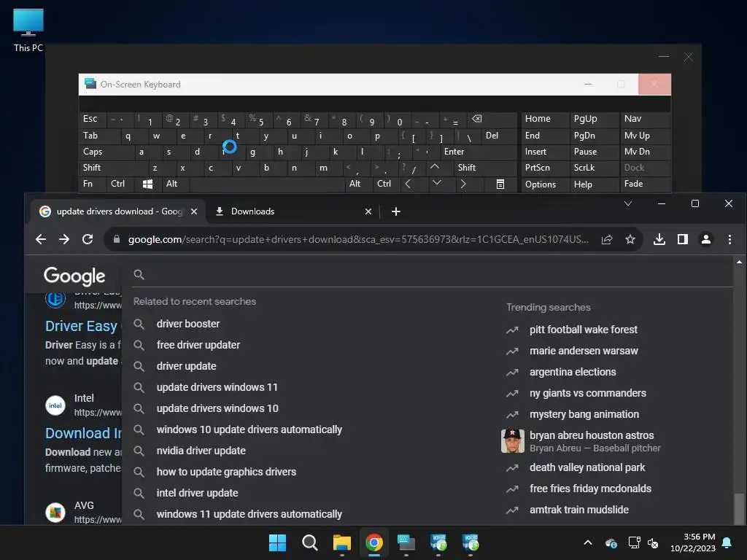747x560 pixels.
Task: Toggle the left Alt key on On-Screen Keyboard
Action: 176,184
